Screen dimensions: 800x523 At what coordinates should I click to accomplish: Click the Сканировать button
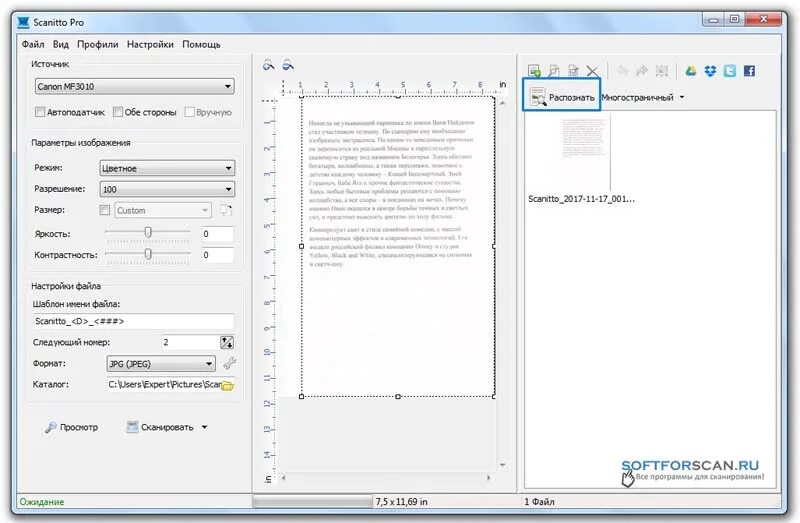tap(160, 427)
